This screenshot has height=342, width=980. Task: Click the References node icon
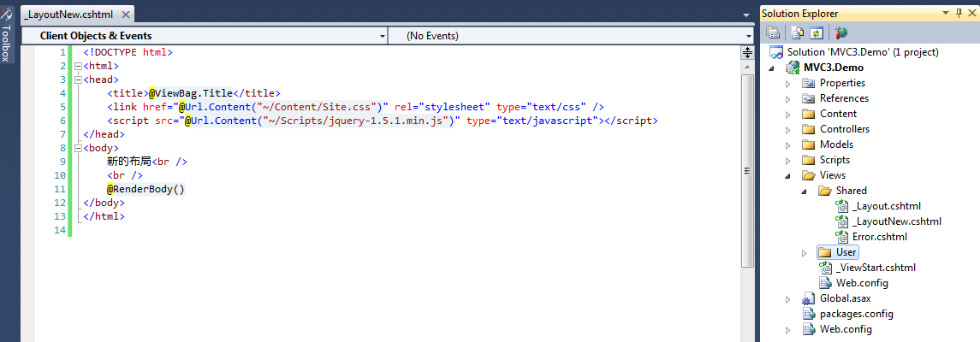[x=809, y=98]
